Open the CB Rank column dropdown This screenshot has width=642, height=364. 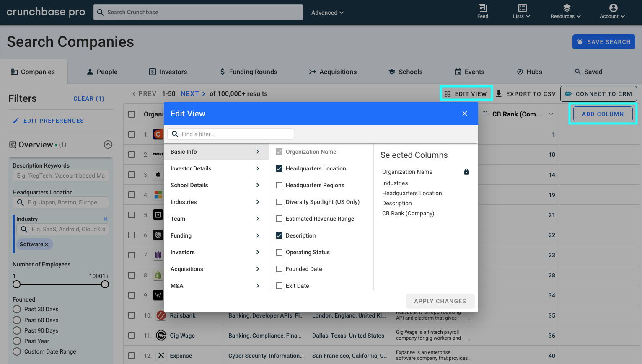pyautogui.click(x=550, y=114)
